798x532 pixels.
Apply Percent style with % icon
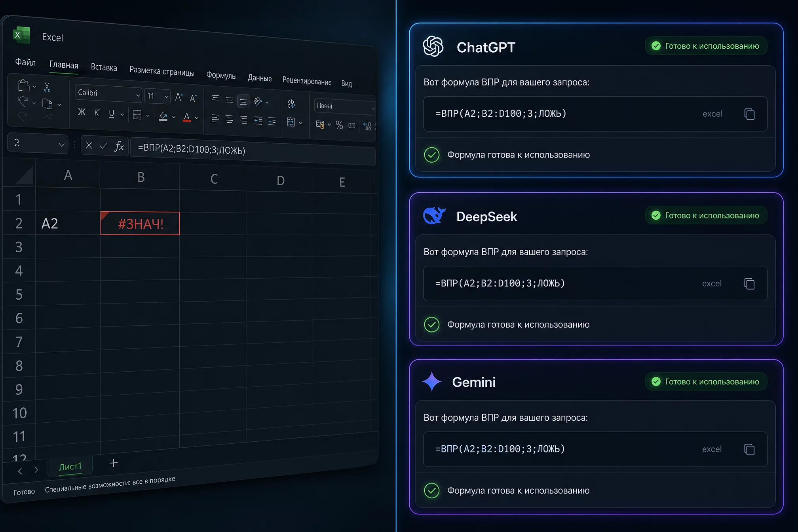click(339, 125)
